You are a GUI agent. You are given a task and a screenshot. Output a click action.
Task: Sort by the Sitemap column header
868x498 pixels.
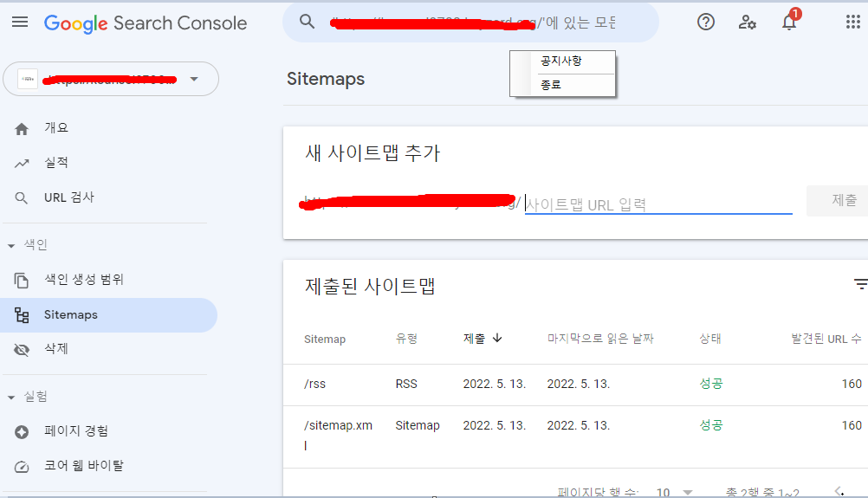point(325,340)
